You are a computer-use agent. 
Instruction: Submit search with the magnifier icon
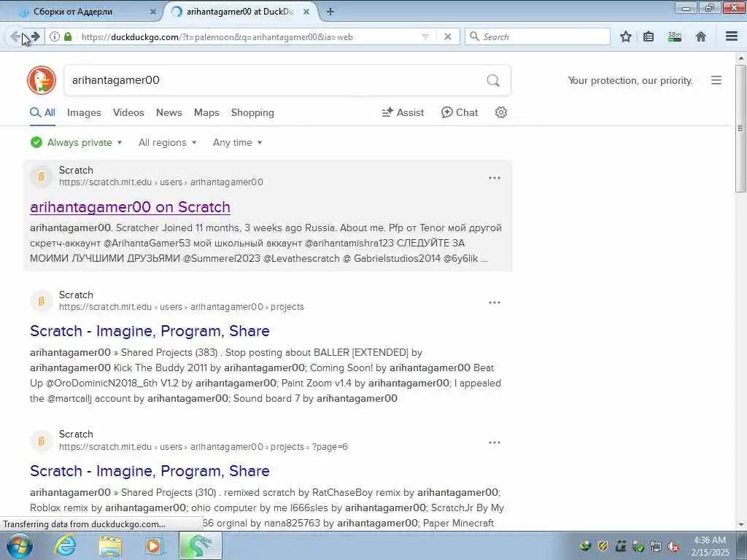coord(494,80)
